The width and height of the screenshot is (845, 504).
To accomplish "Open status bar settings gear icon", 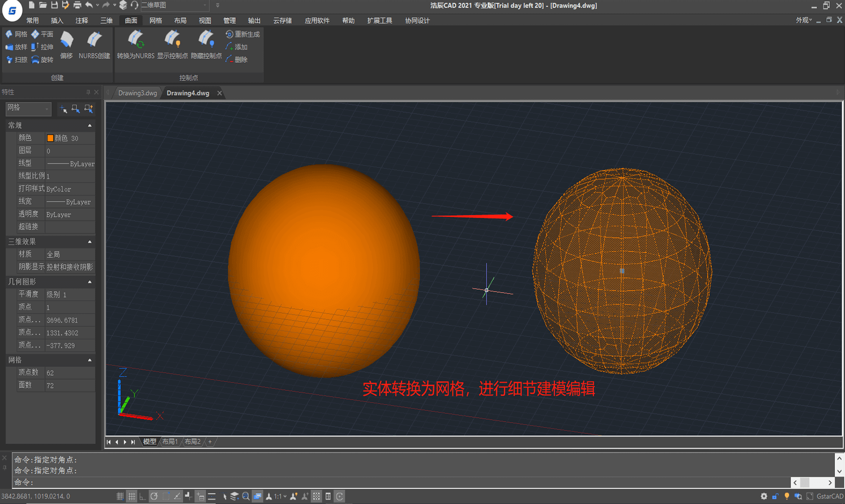I will pos(764,496).
